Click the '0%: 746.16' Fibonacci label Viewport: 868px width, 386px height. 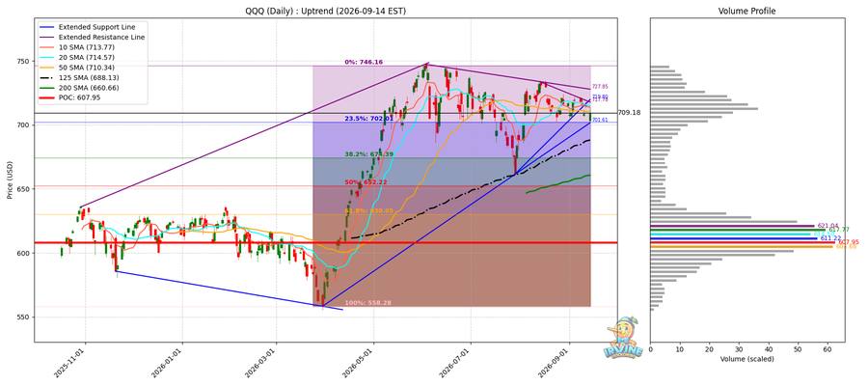click(x=364, y=62)
